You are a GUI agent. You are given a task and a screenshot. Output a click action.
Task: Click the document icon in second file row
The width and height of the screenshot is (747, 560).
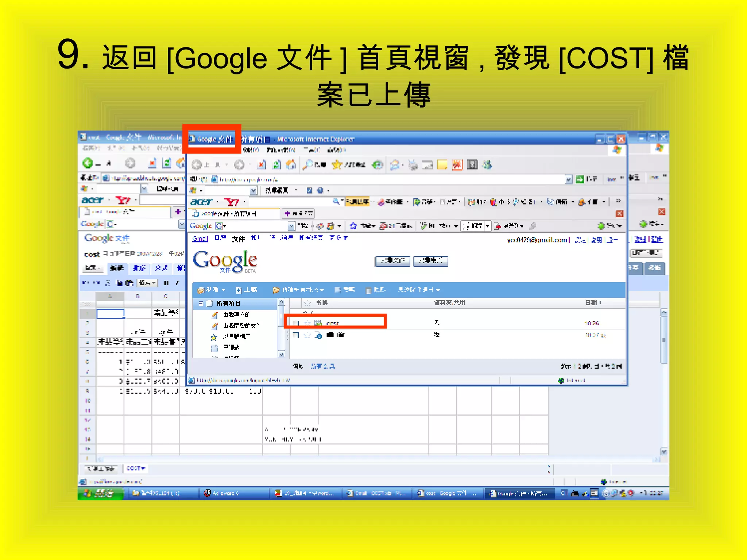pyautogui.click(x=318, y=335)
